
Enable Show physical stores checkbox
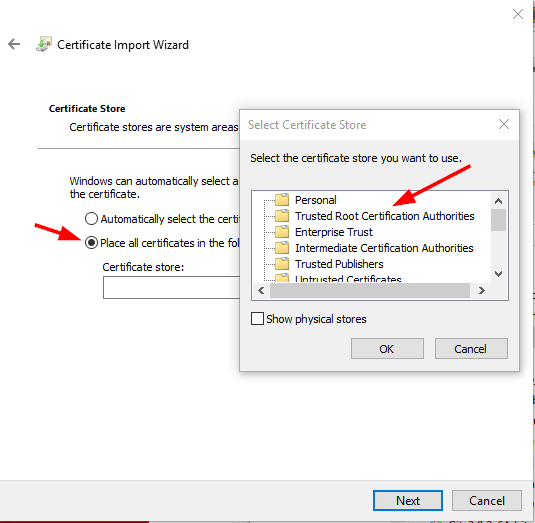[x=257, y=319]
